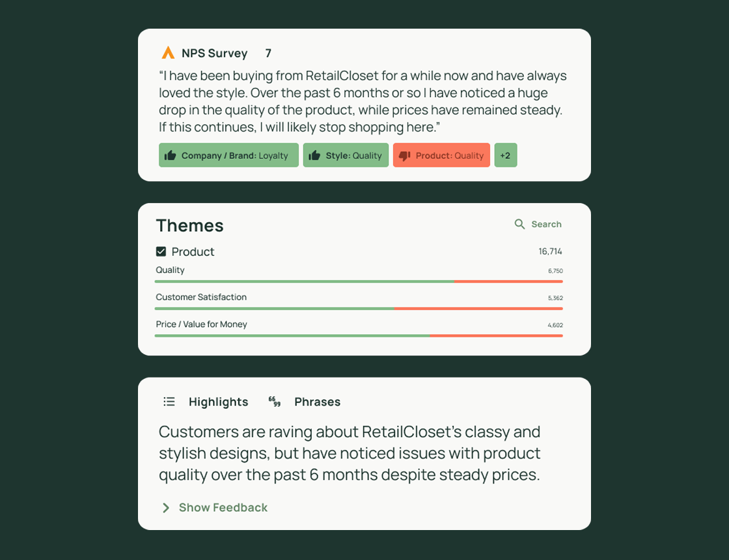This screenshot has height=560, width=729.
Task: Click the thumbs-up icon on Style Quality tag
Action: point(313,155)
